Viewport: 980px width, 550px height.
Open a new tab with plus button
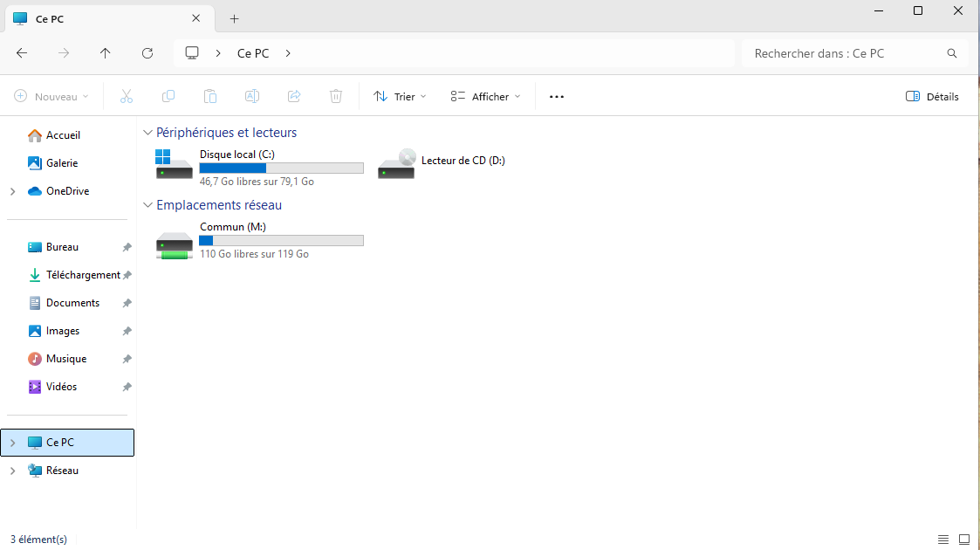coord(235,18)
